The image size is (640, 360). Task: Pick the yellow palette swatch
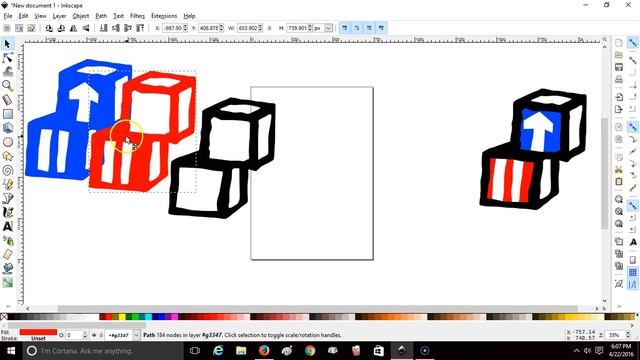pos(122,317)
